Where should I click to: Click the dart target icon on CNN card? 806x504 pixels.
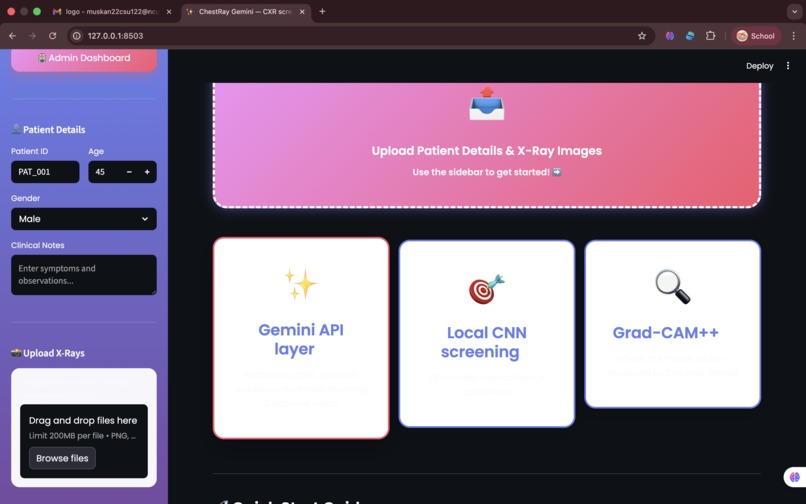(x=486, y=289)
